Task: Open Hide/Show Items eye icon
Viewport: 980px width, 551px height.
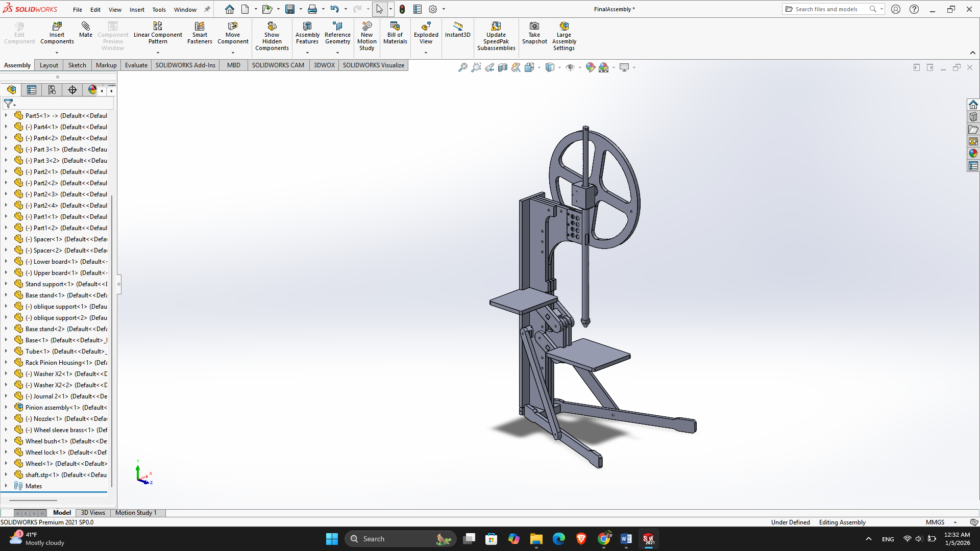Action: (x=571, y=67)
